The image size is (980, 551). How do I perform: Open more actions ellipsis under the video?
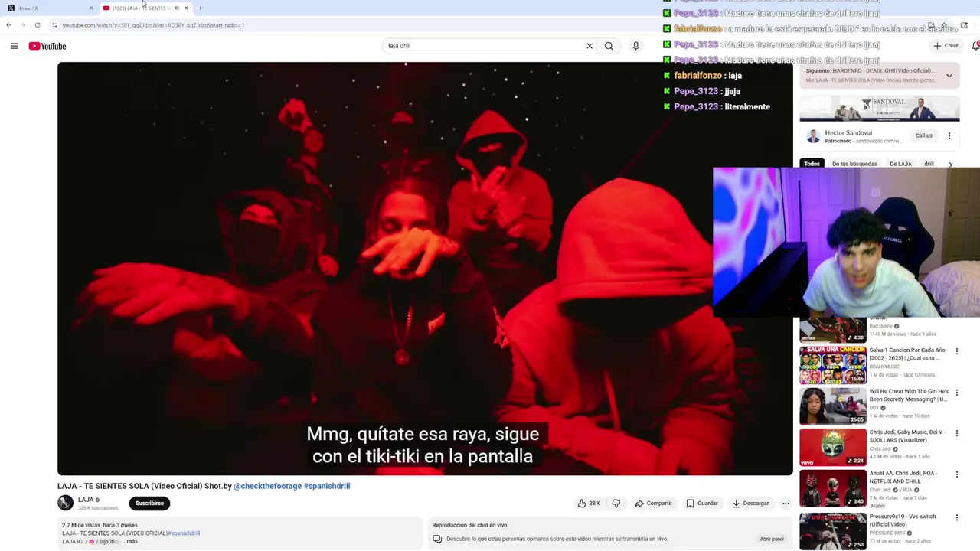coord(786,504)
